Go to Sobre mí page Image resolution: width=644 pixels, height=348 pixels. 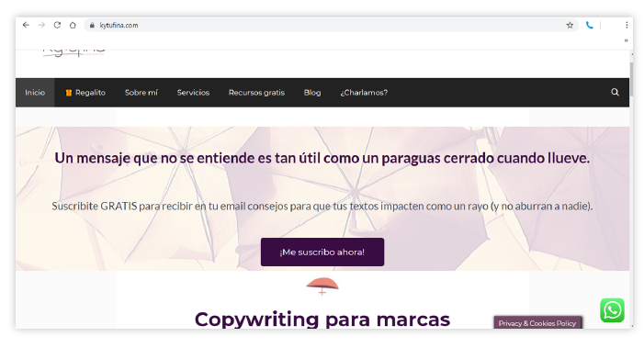[x=141, y=93]
